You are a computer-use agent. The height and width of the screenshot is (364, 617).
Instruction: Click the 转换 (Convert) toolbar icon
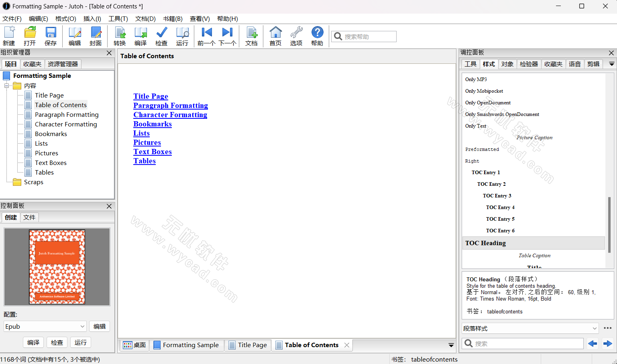click(120, 36)
